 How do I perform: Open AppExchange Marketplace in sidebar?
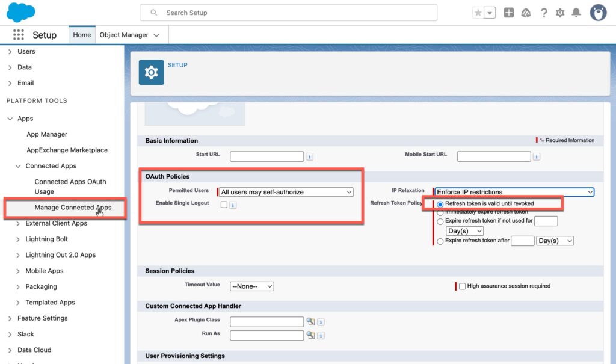coord(67,150)
